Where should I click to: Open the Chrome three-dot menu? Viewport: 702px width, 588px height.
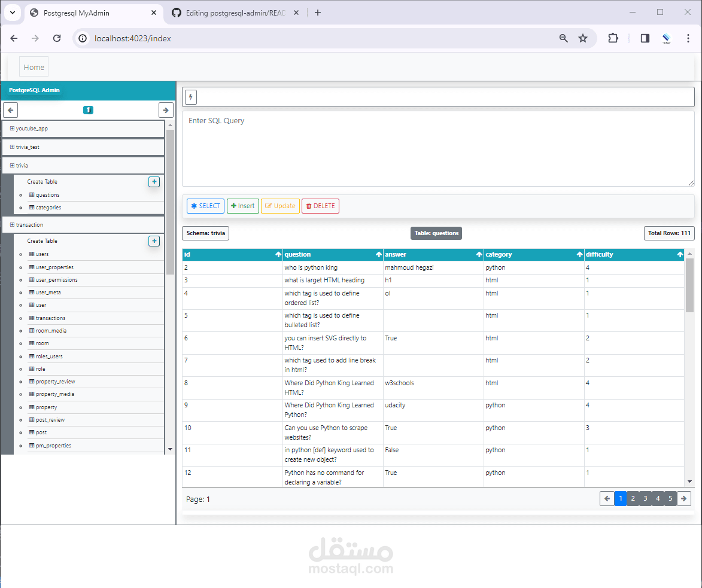(x=688, y=38)
